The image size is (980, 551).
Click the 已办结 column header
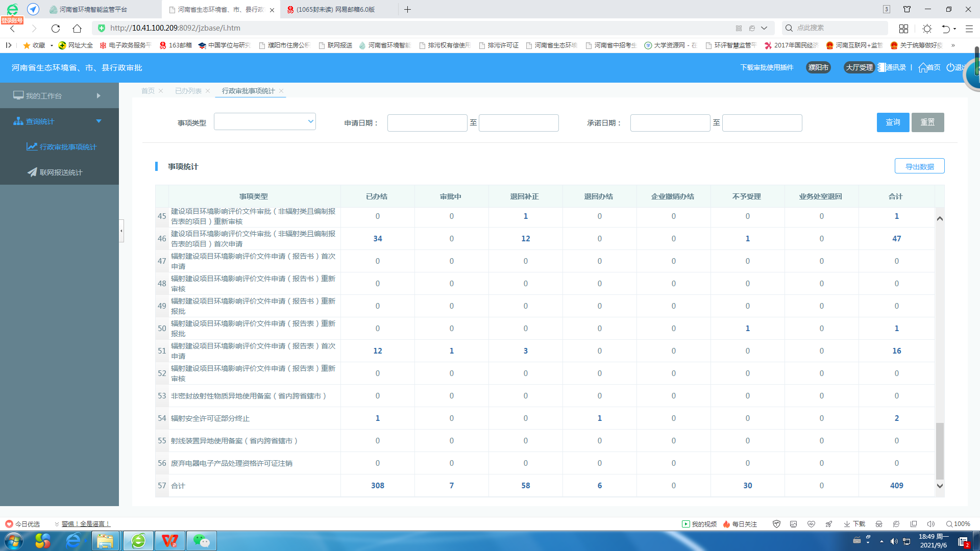click(x=377, y=196)
